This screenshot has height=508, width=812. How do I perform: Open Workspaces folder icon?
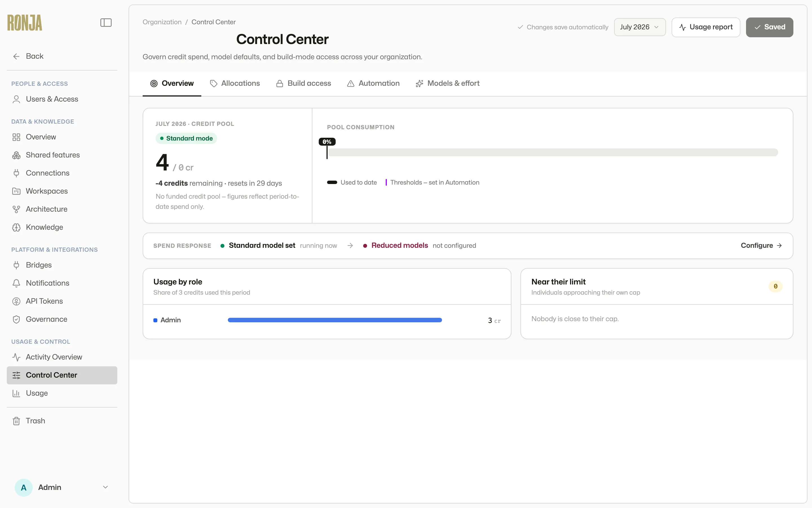[x=16, y=191]
